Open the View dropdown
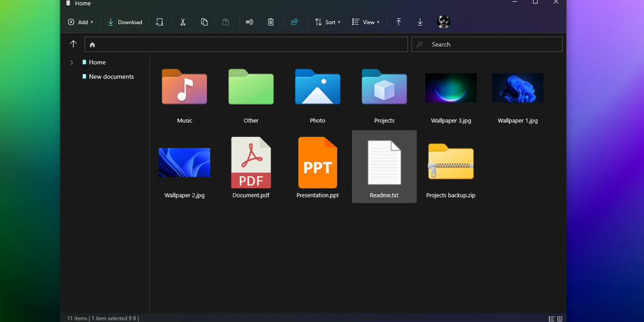The width and height of the screenshot is (644, 322). pos(365,22)
